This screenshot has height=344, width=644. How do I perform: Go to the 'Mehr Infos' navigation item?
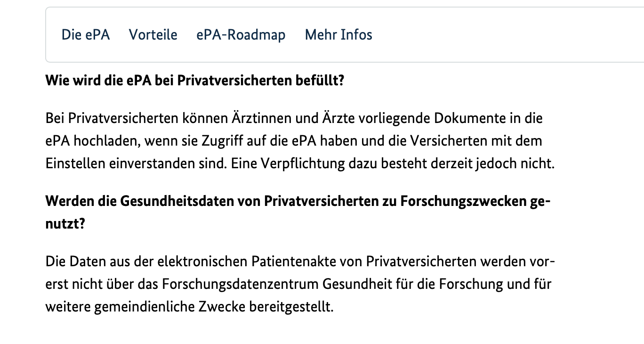(x=338, y=35)
